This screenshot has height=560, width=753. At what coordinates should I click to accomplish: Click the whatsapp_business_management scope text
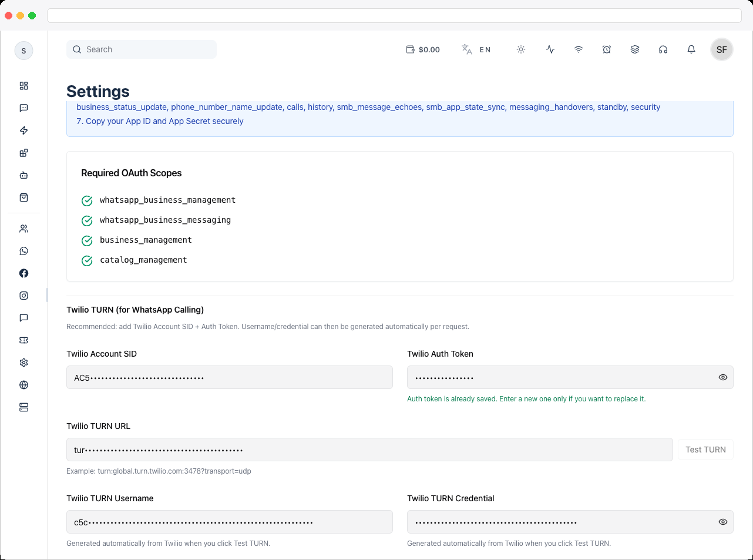167,200
